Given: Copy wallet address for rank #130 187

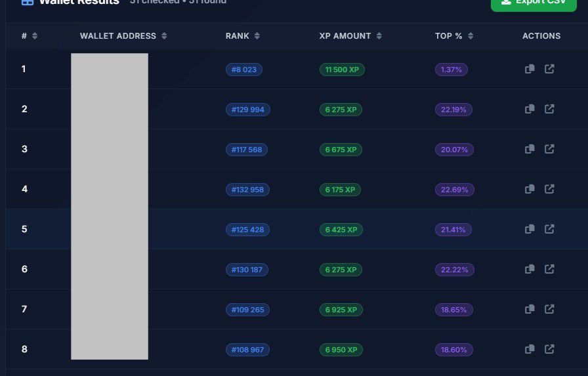Looking at the screenshot, I should [x=530, y=269].
